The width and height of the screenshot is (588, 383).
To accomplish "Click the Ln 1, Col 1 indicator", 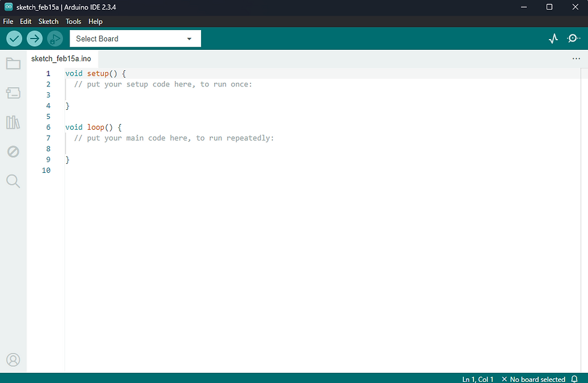I will coord(478,379).
